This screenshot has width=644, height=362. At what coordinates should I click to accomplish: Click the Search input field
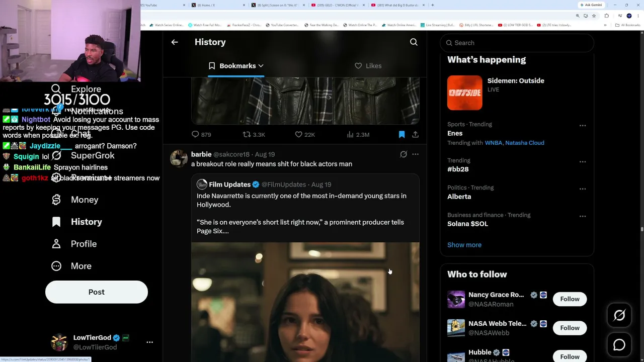click(517, 43)
